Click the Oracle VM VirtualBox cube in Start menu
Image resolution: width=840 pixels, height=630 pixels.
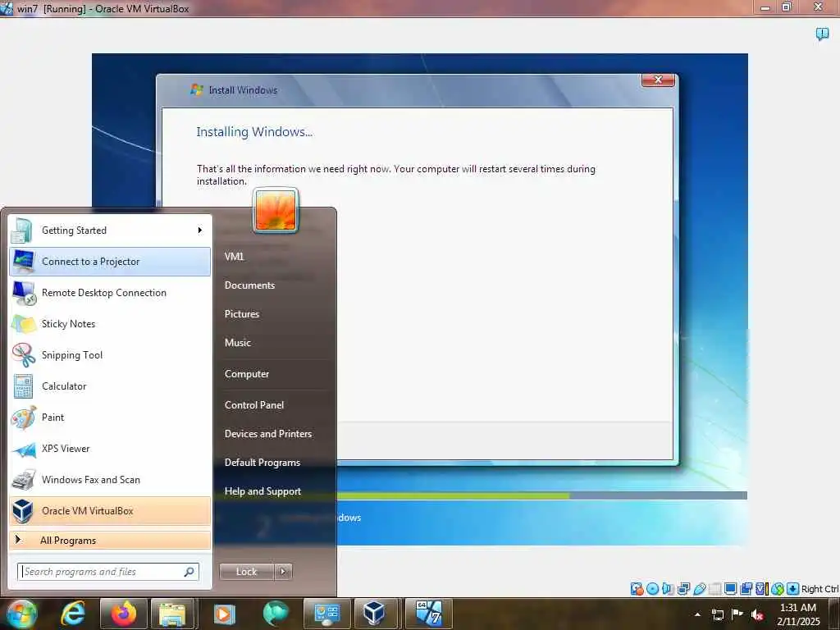[23, 510]
